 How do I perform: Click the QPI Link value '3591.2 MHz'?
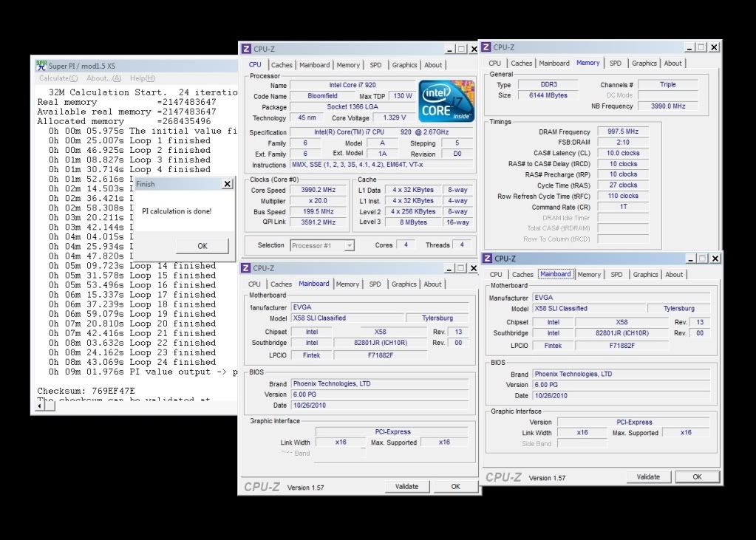319,222
